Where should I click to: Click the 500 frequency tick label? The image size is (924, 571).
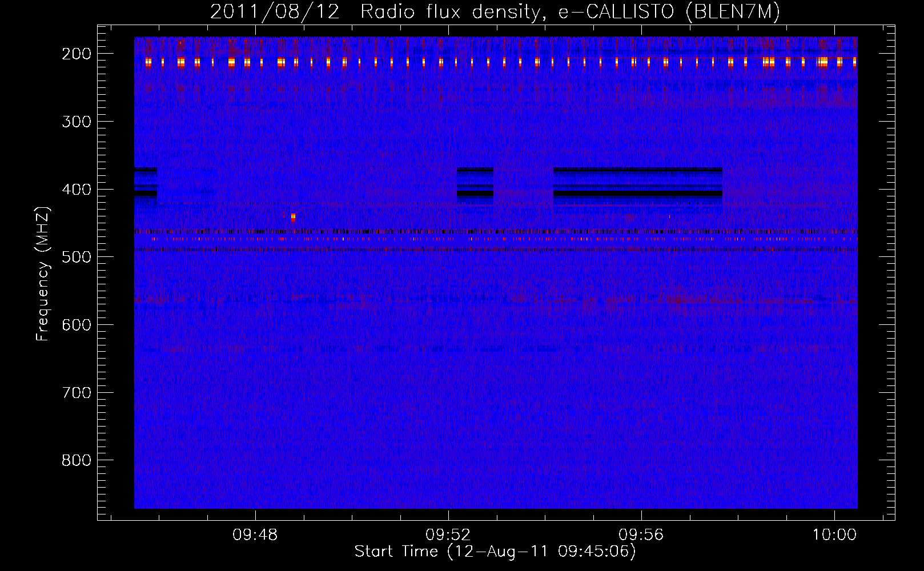(77, 257)
